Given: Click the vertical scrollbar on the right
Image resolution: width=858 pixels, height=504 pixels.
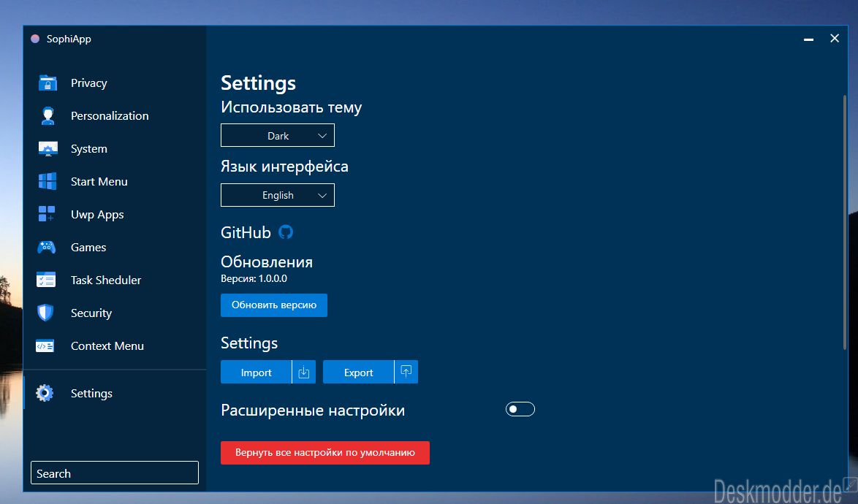Looking at the screenshot, I should pyautogui.click(x=845, y=222).
